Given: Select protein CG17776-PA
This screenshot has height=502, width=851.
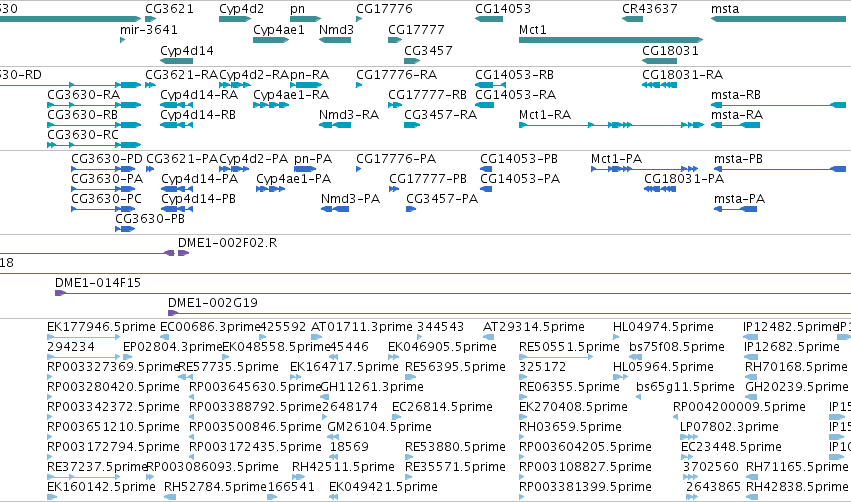Looking at the screenshot, I should [396, 158].
